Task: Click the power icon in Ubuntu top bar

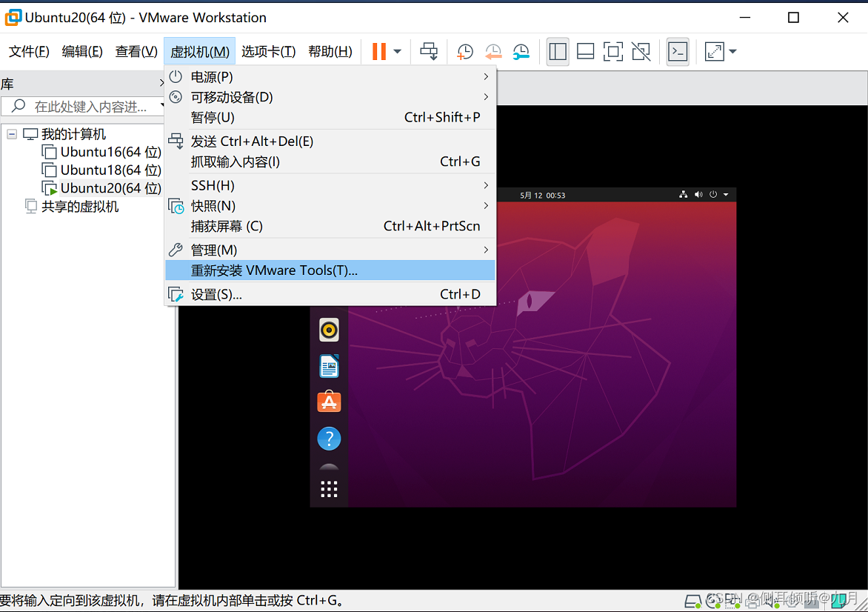Action: [713, 194]
